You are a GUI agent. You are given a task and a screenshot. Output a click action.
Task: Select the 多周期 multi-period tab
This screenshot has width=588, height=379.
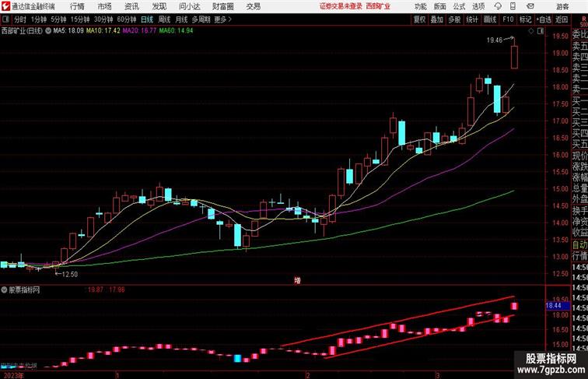201,19
